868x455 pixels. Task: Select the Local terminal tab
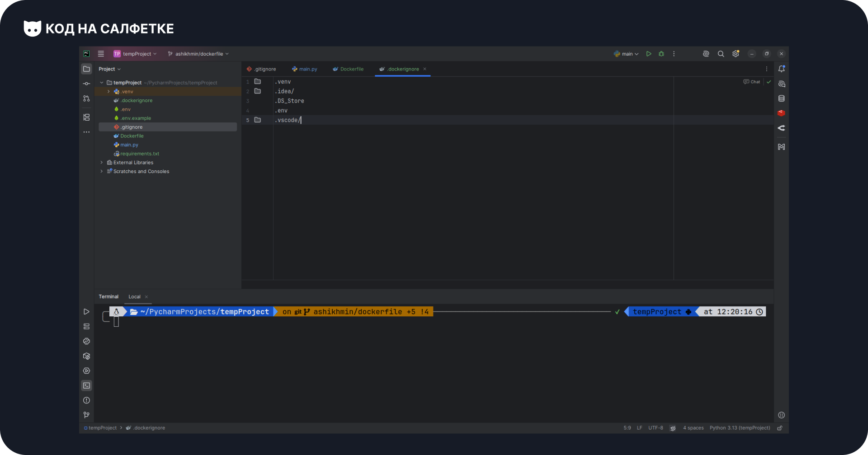pos(134,297)
